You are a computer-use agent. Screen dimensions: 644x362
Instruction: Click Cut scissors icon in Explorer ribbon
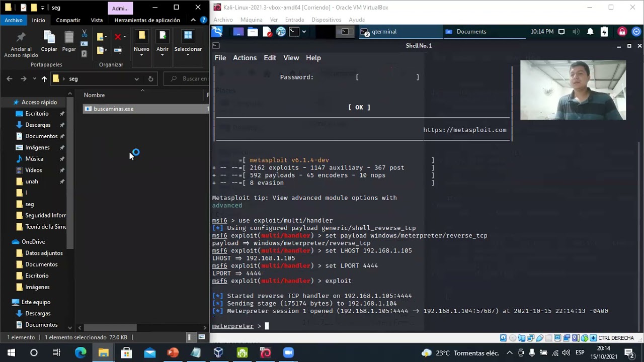(x=84, y=34)
